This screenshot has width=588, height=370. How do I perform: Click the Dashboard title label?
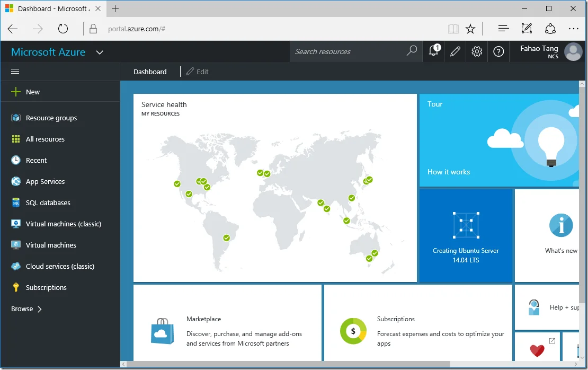click(x=150, y=72)
